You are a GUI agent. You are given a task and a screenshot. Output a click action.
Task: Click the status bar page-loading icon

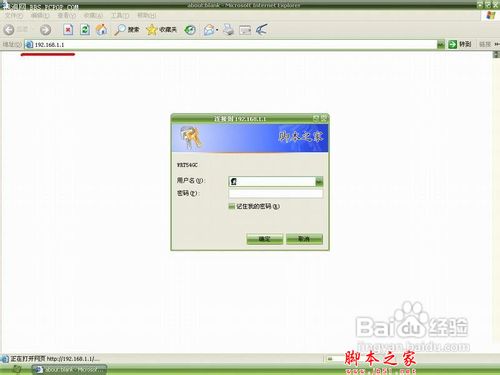point(5,359)
